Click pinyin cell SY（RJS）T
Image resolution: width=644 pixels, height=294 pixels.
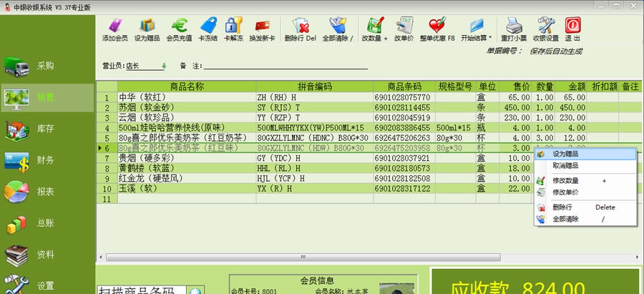(x=315, y=107)
